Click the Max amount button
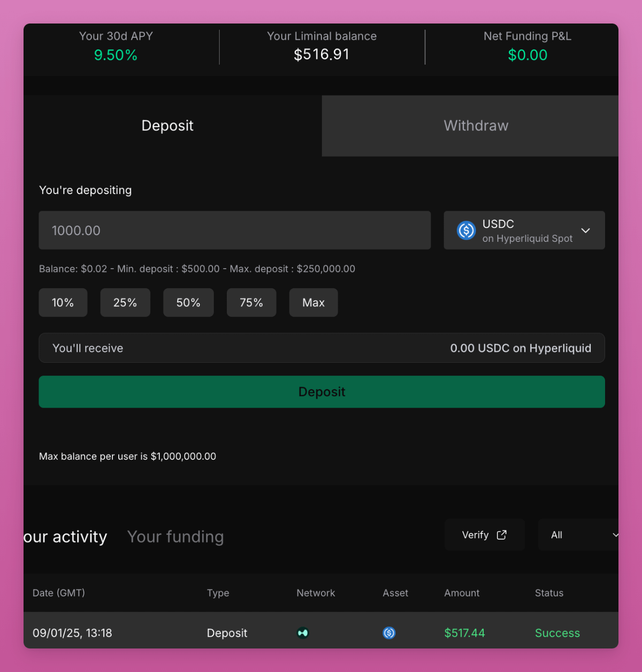 point(314,303)
